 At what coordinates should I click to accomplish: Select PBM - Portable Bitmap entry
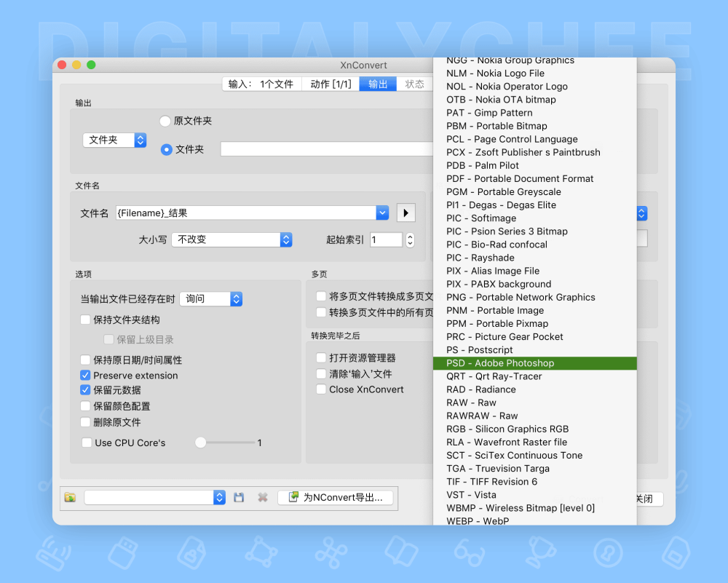[535, 126]
